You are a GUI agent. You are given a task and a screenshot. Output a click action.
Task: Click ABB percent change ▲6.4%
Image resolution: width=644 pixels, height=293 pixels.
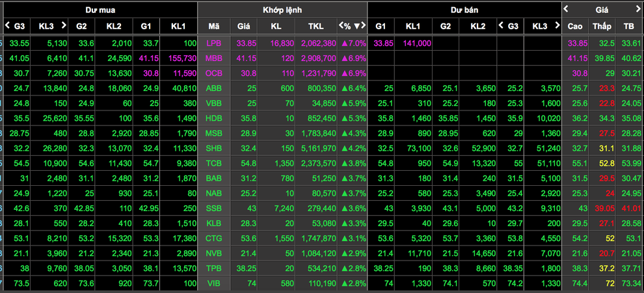click(354, 88)
